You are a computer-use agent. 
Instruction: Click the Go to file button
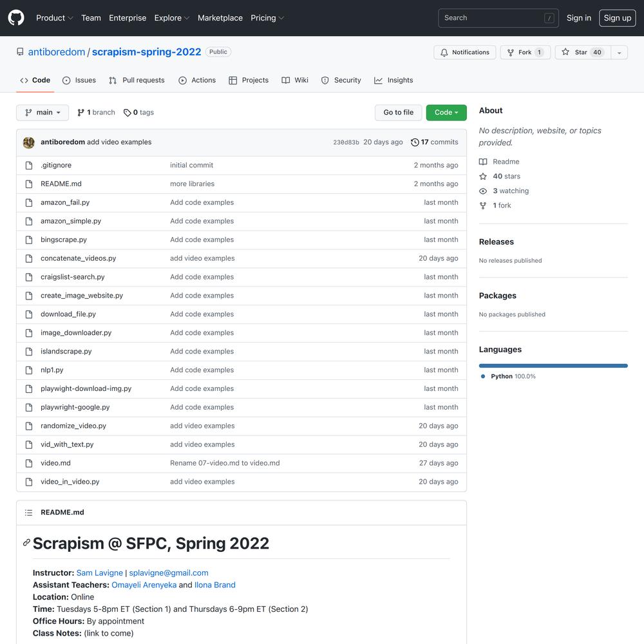click(x=399, y=113)
